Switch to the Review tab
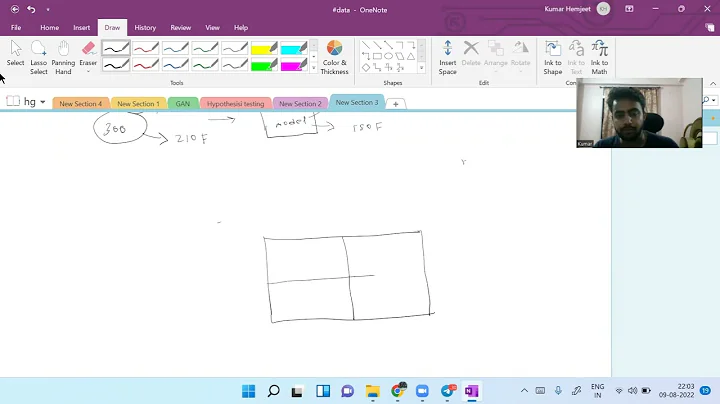This screenshot has height=404, width=720. (180, 28)
